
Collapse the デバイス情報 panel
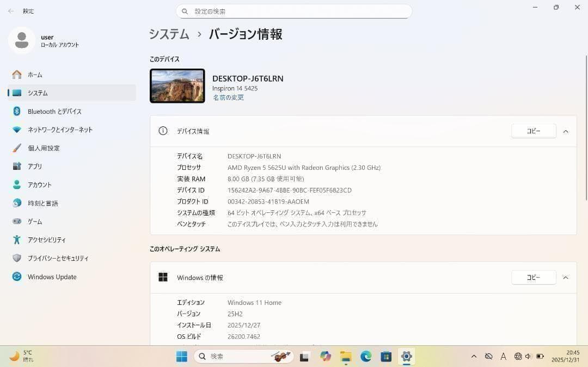click(x=566, y=131)
